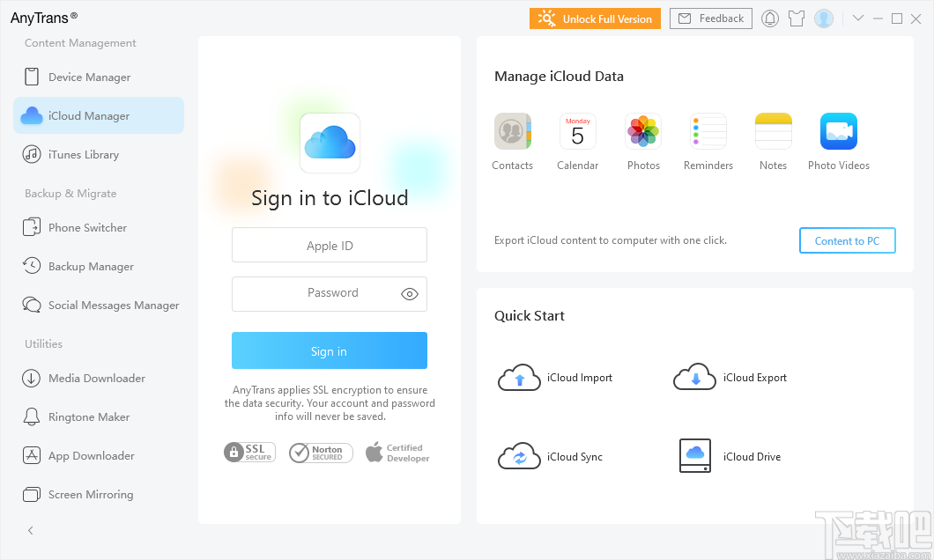Open Social Messages Manager

click(x=99, y=306)
